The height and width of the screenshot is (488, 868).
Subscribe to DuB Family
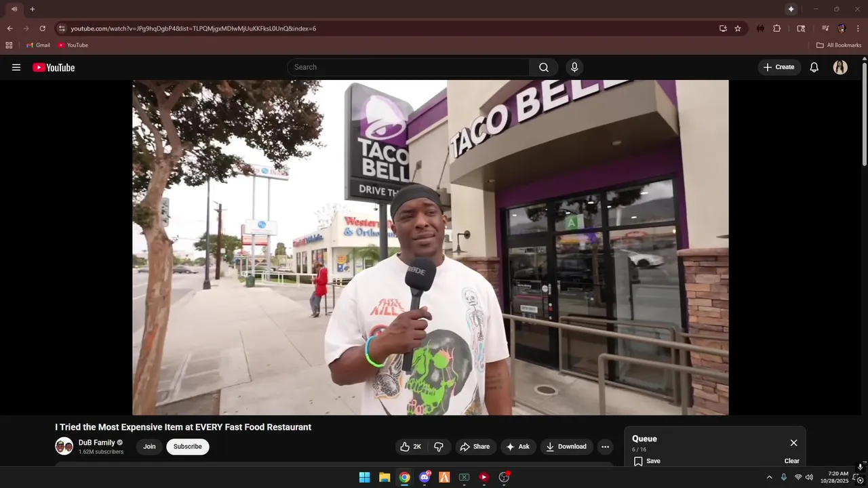[x=188, y=447]
